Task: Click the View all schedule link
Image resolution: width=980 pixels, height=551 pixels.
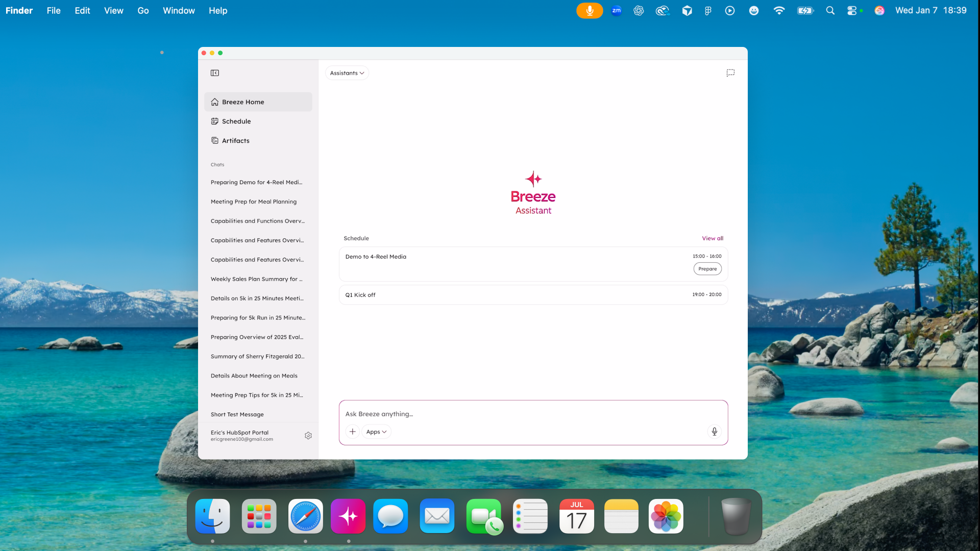Action: click(x=713, y=238)
